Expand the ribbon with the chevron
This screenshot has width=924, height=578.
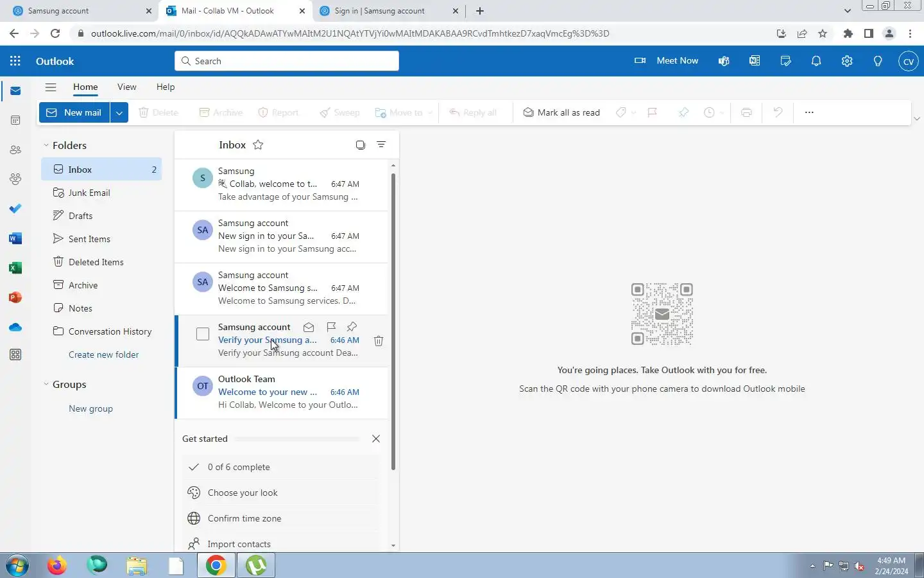[916, 119]
